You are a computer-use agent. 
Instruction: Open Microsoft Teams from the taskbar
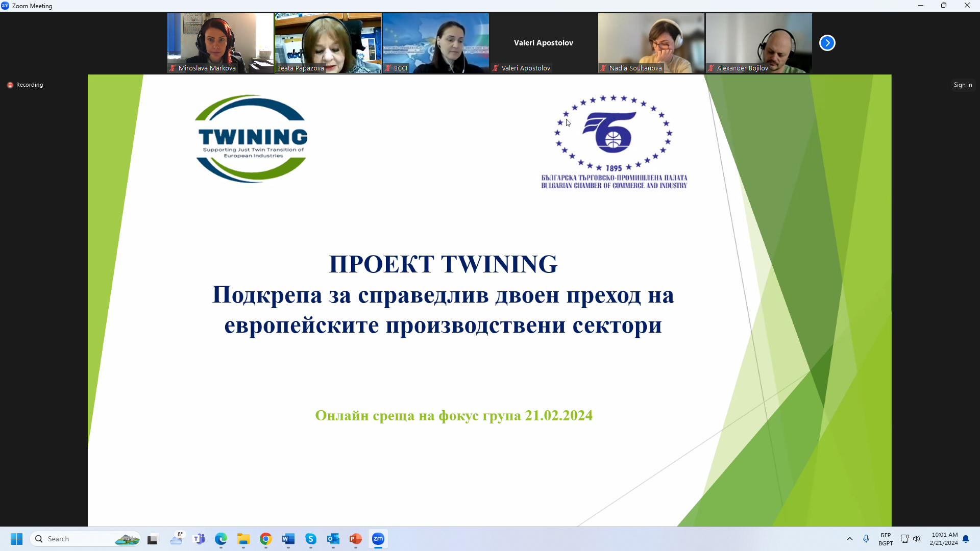pyautogui.click(x=199, y=539)
